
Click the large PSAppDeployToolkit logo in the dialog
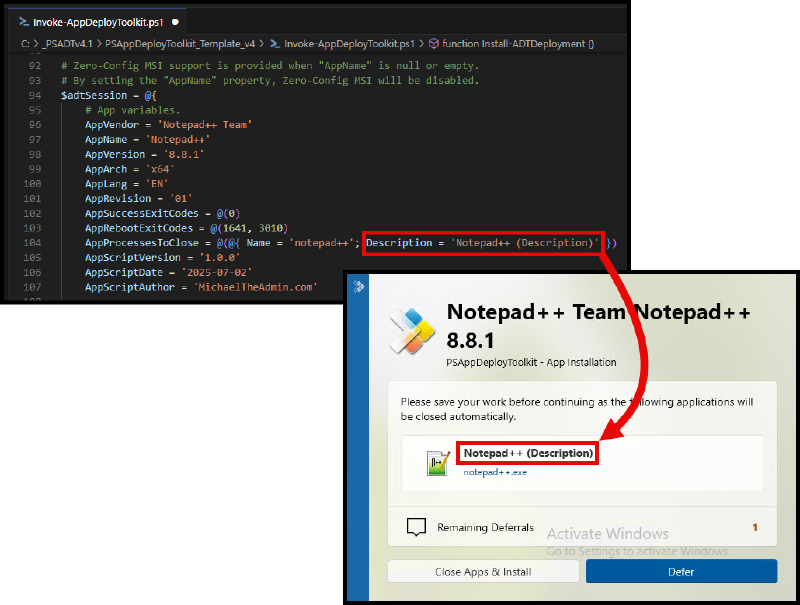click(410, 329)
